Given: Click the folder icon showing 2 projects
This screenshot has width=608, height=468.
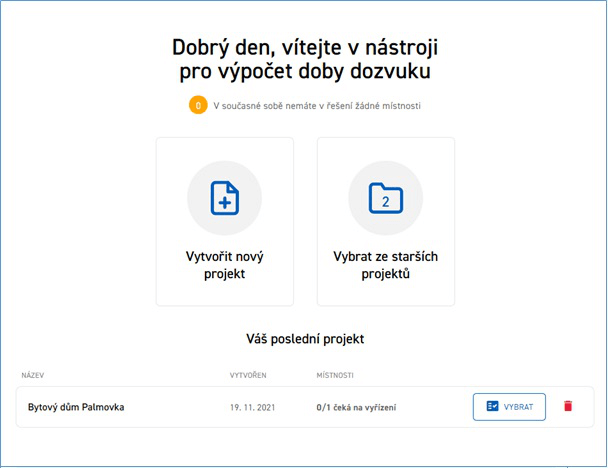Looking at the screenshot, I should click(385, 198).
